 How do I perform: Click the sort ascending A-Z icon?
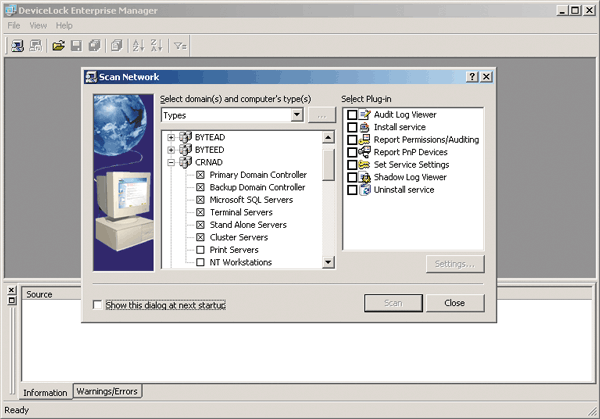(x=138, y=45)
